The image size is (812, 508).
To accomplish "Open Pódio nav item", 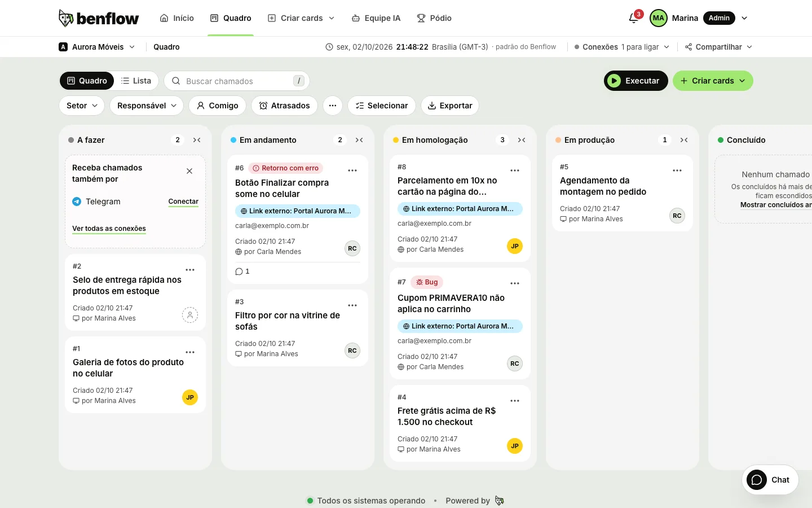I will pyautogui.click(x=434, y=18).
